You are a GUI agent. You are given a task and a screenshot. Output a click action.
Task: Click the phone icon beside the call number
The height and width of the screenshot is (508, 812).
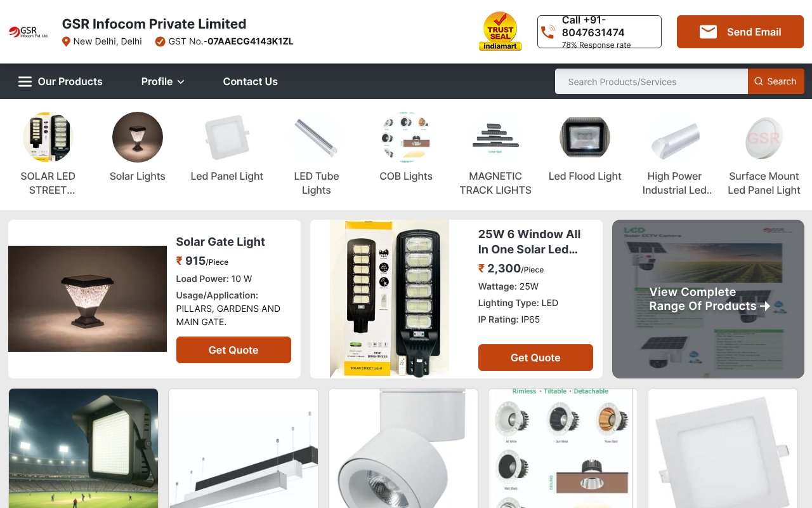(547, 32)
